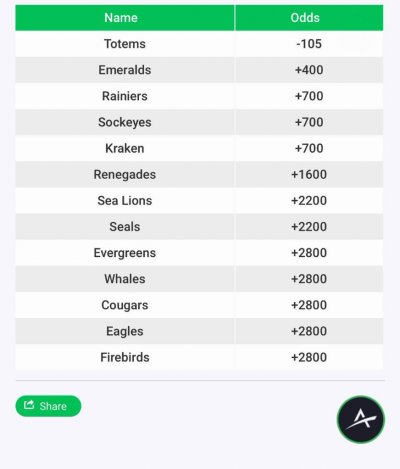Tap the green Share button

48,406
